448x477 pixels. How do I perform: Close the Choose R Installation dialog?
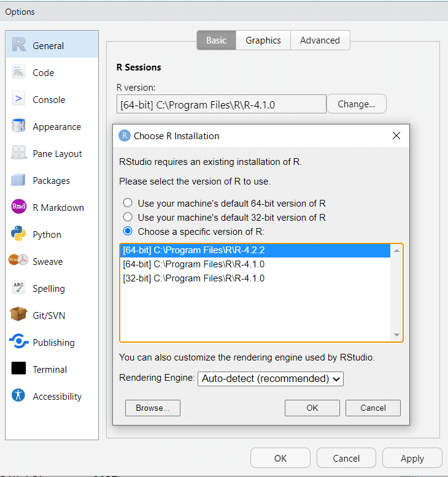396,135
